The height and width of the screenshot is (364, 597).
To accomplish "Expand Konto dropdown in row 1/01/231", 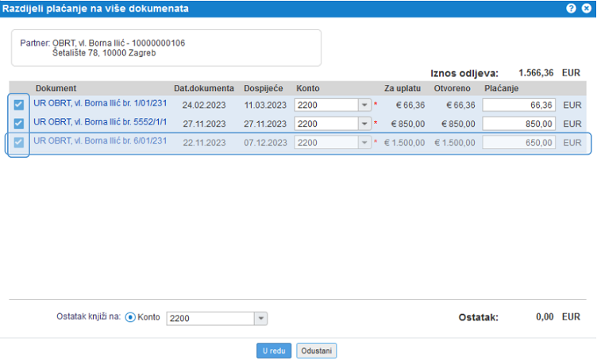I will [x=364, y=105].
